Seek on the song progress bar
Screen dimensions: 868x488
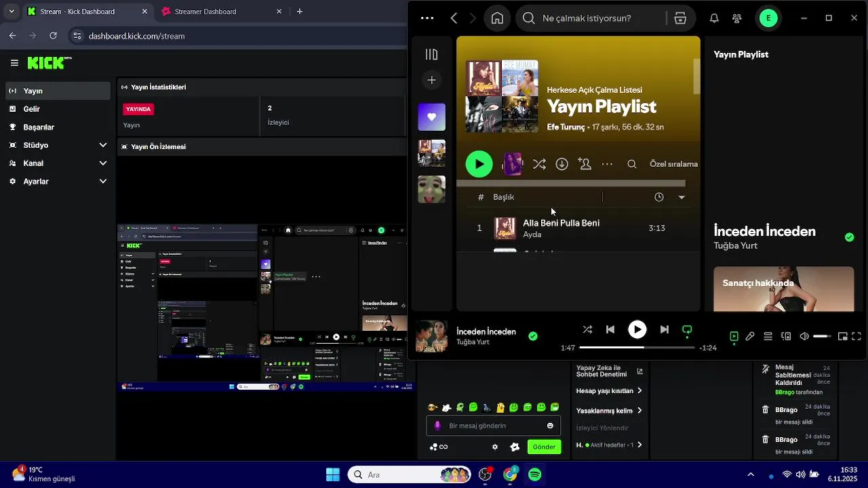(x=637, y=347)
